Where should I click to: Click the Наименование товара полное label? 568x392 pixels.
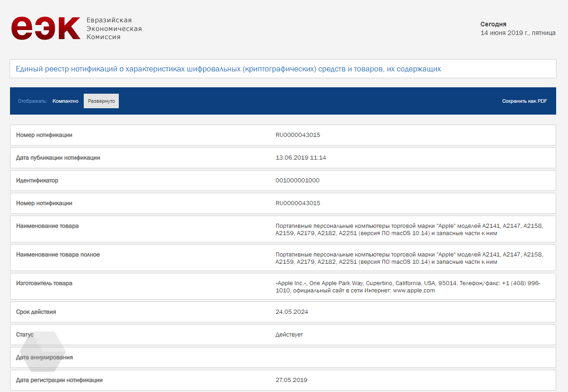[58, 255]
